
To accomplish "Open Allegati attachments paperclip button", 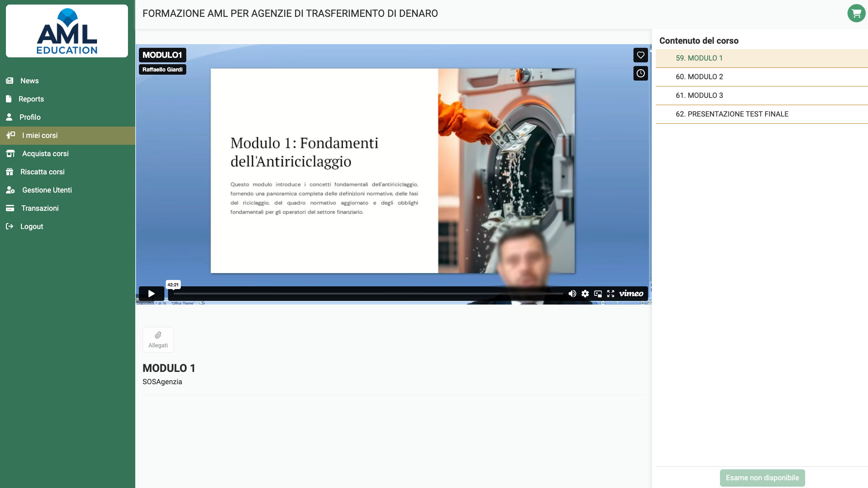I will pos(158,340).
